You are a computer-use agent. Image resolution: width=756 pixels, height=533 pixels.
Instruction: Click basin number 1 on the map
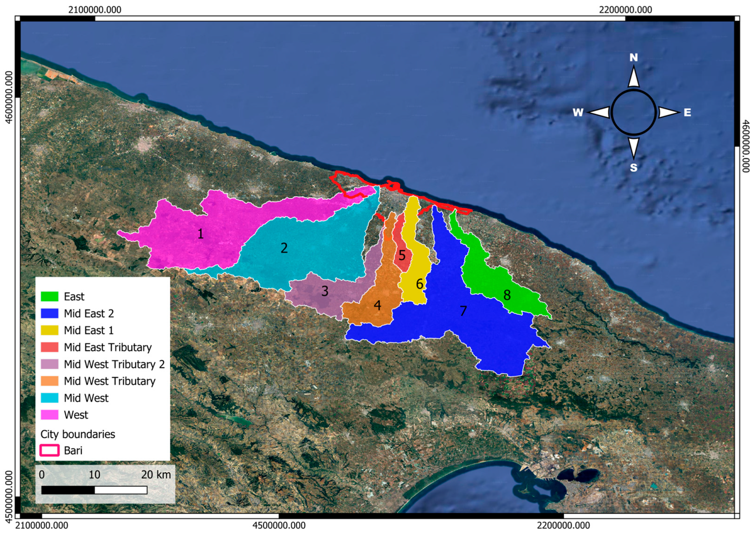point(201,234)
